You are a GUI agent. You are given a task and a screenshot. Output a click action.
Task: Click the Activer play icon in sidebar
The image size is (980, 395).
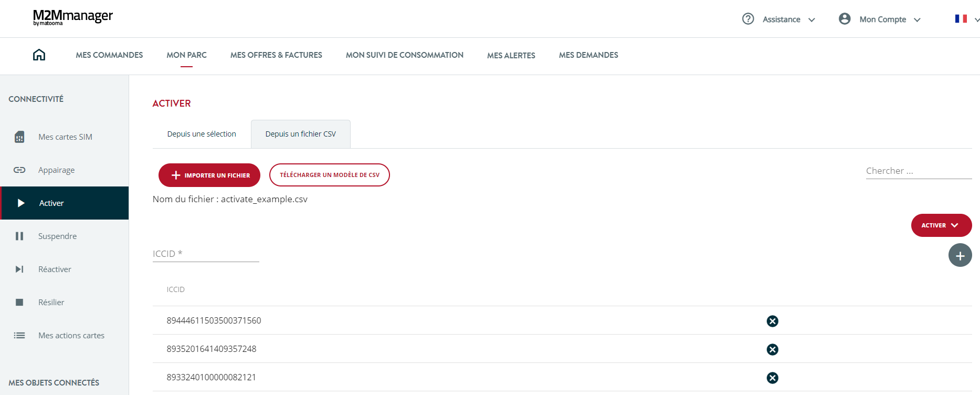pos(21,203)
